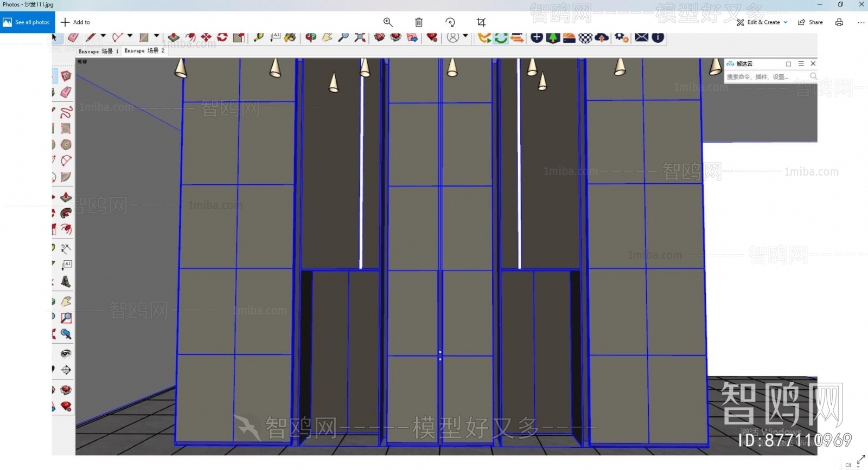Viewport: 868px width, 470px height.
Task: Switch to Enscape 场景 1 tab
Action: (x=98, y=51)
